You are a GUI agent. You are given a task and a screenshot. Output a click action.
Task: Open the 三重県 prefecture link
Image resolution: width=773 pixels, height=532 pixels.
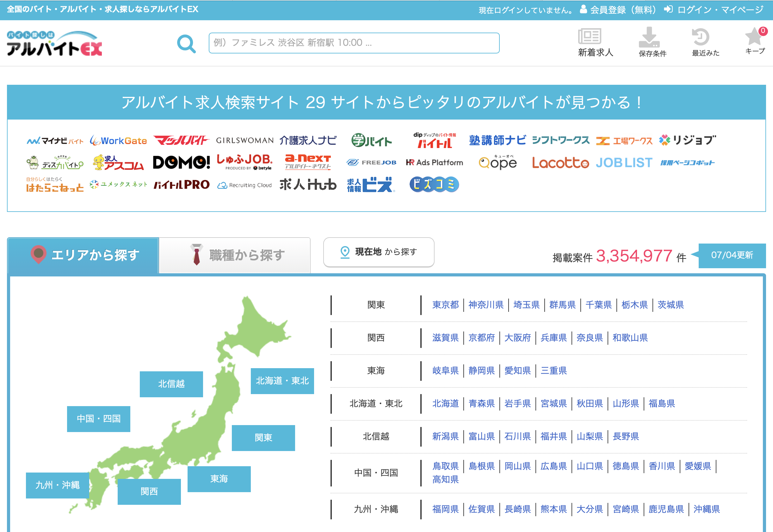pos(553,371)
